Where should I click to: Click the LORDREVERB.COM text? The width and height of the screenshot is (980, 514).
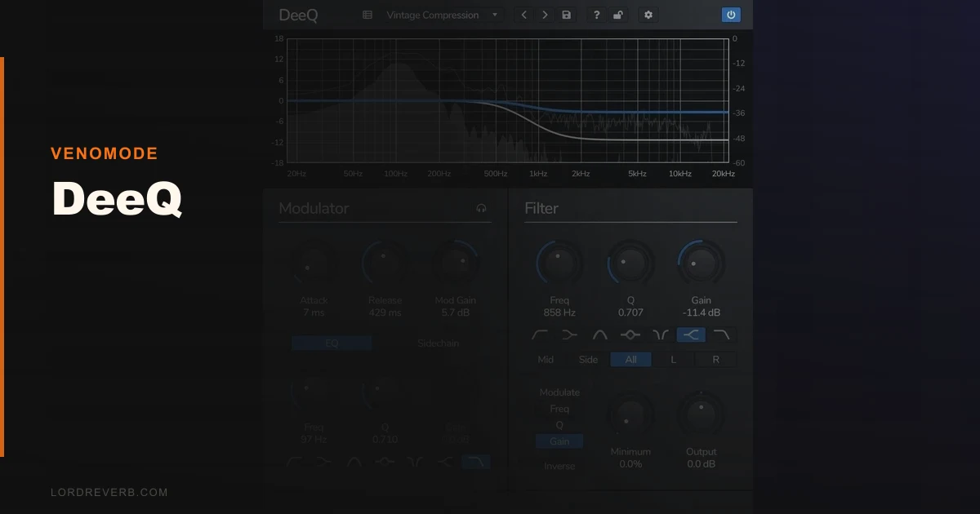pyautogui.click(x=109, y=493)
